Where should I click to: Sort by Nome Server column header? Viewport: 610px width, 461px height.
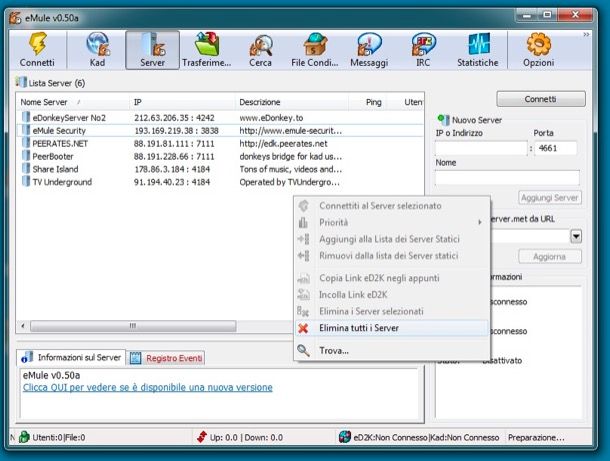click(73, 102)
